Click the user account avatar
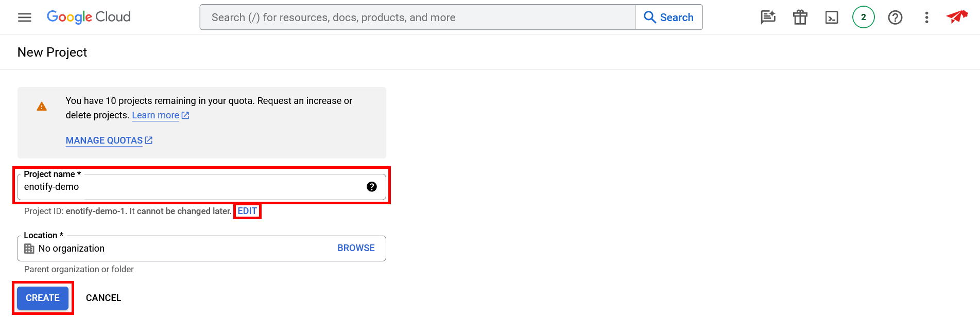Viewport: 980px width, 336px height. coord(957,17)
